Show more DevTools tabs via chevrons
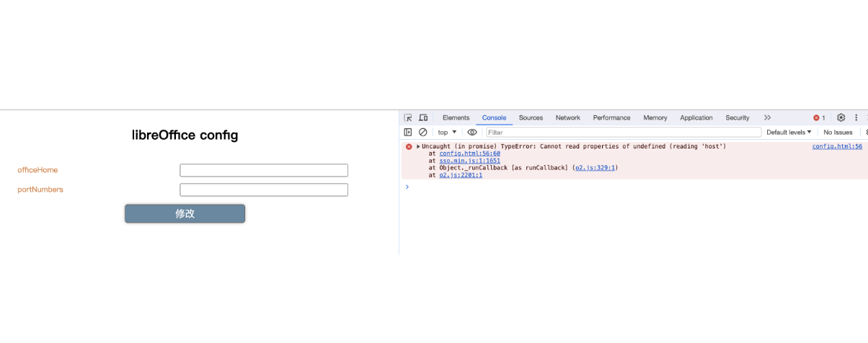 767,117
